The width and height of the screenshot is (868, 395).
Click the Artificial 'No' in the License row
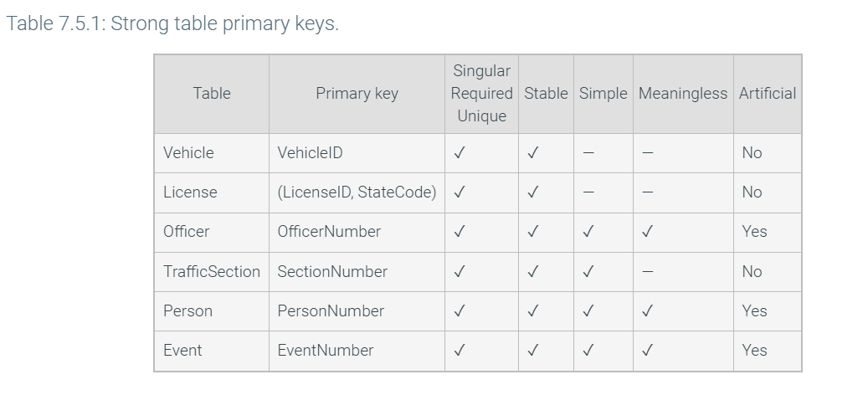point(752,192)
